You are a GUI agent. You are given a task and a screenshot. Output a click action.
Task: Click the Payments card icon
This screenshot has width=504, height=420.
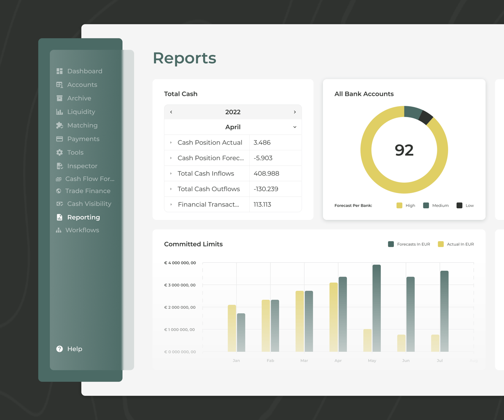tap(59, 139)
